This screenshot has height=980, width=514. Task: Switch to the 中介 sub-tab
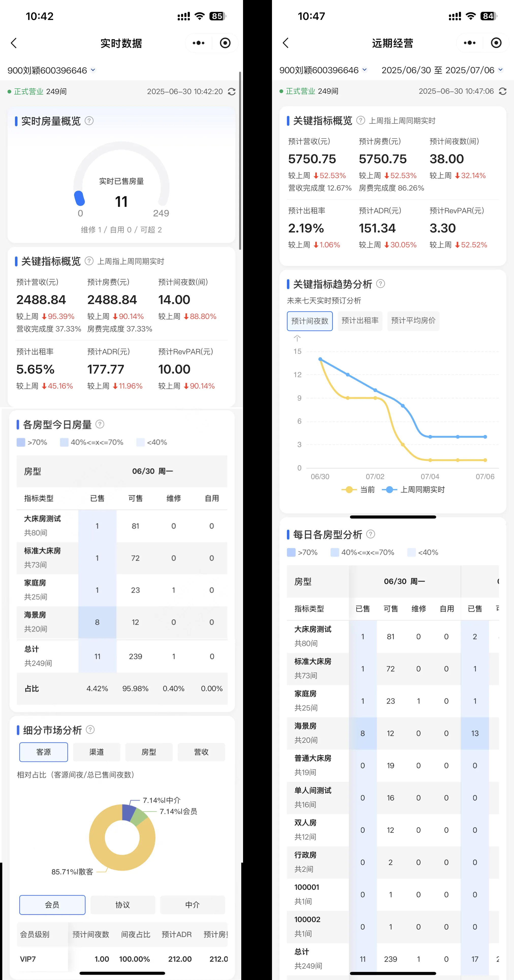(192, 905)
